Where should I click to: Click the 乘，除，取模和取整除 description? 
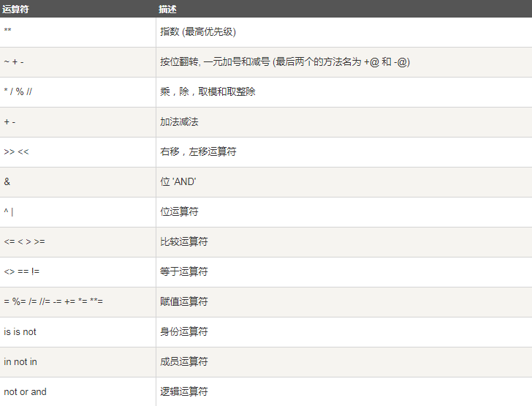pos(208,92)
